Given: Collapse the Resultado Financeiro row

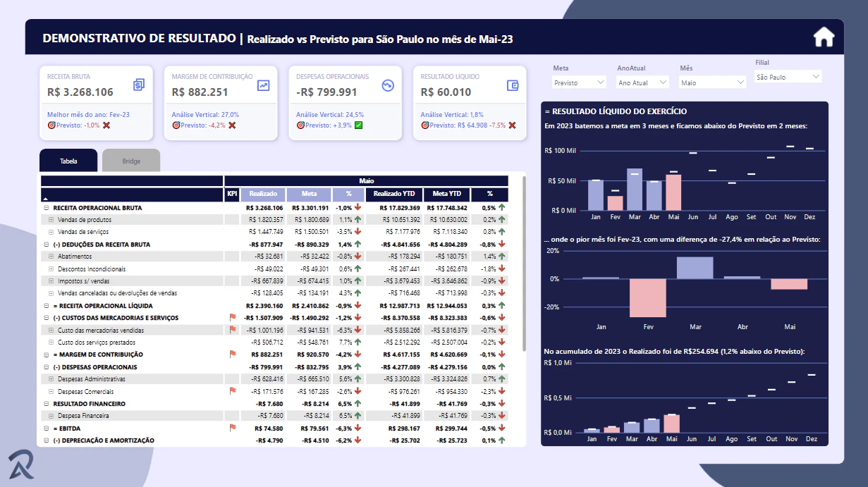Looking at the screenshot, I should 47,404.
